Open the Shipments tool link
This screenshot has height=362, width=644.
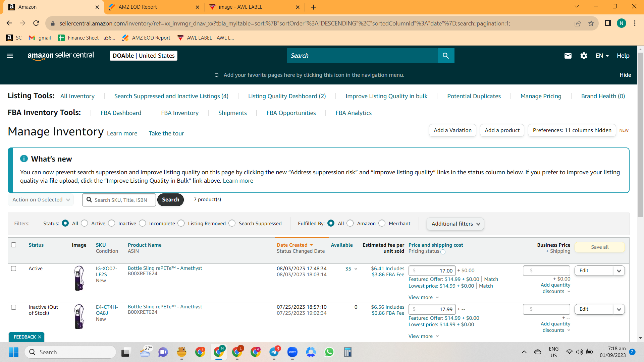coord(232,113)
